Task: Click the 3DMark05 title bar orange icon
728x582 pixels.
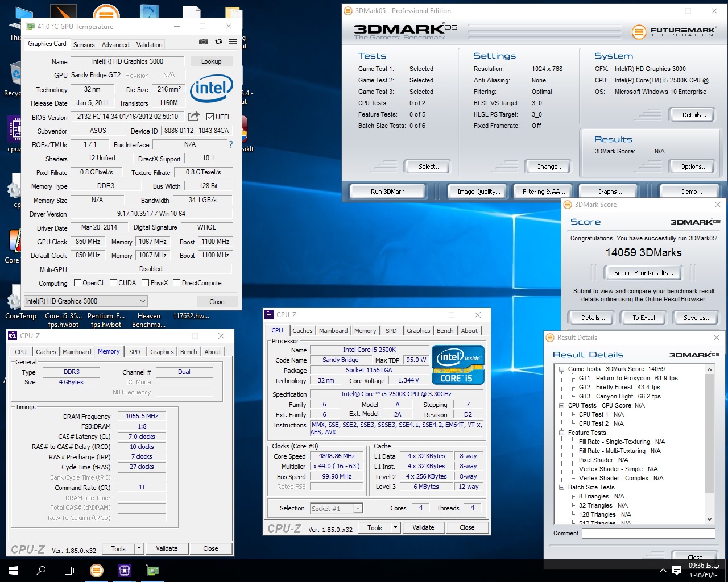Action: tap(348, 10)
